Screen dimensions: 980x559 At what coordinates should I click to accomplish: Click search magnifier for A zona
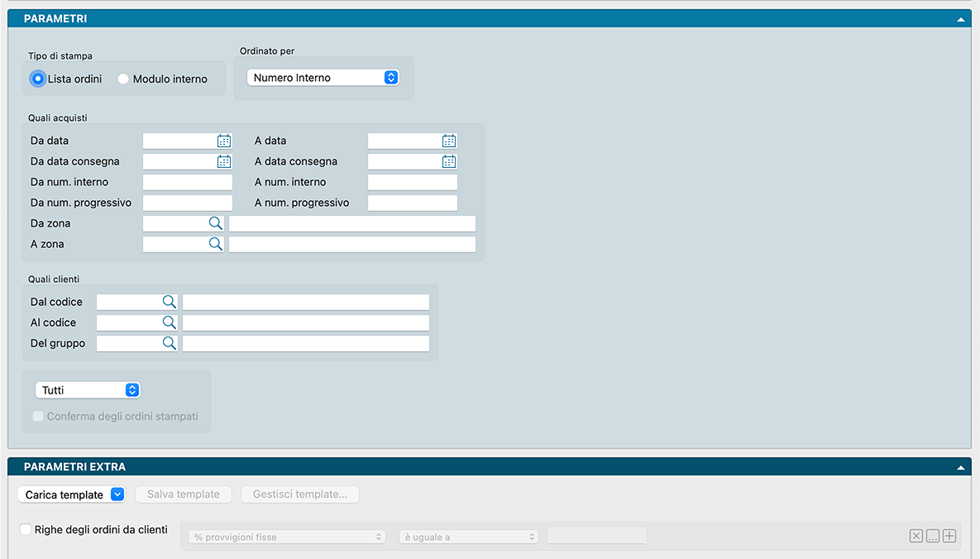(215, 244)
